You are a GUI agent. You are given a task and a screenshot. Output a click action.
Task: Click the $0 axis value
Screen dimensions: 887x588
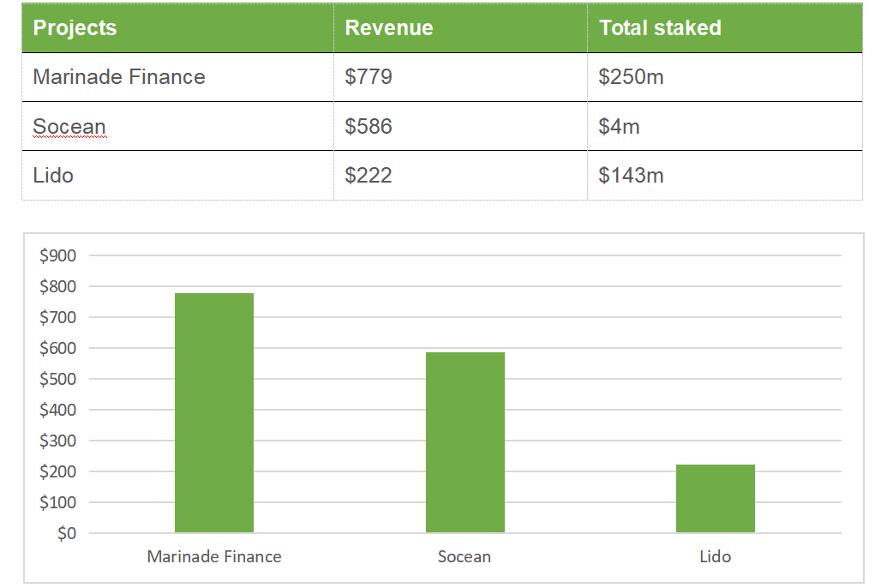67,533
